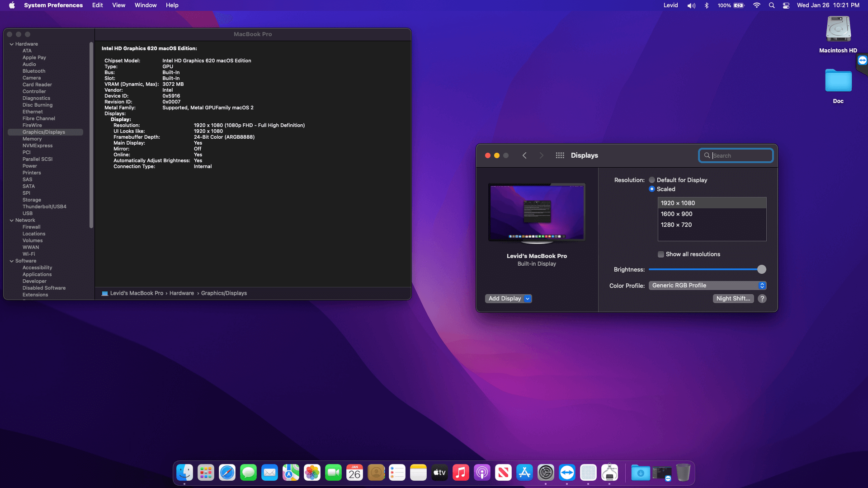The width and height of the screenshot is (868, 488).
Task: Open System Preferences menu
Action: (x=53, y=5)
